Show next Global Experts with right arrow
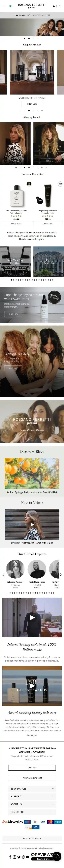 61,574
